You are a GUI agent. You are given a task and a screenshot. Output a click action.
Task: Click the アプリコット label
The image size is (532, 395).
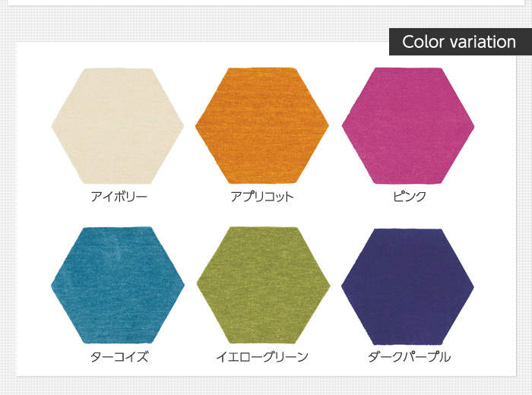click(x=262, y=197)
